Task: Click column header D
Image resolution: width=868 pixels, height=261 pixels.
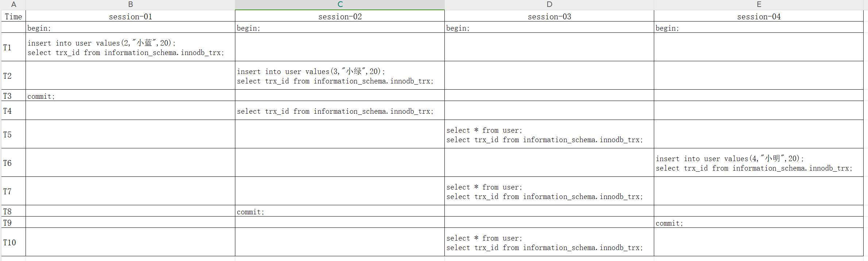Action: tap(549, 4)
